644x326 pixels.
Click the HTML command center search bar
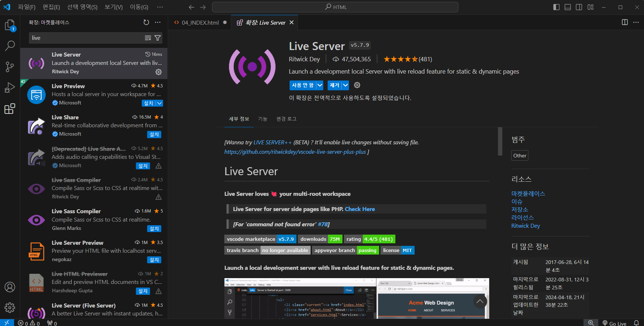(335, 7)
